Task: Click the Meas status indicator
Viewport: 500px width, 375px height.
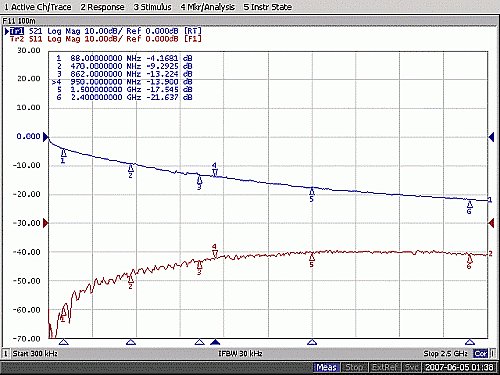Action: [x=326, y=367]
